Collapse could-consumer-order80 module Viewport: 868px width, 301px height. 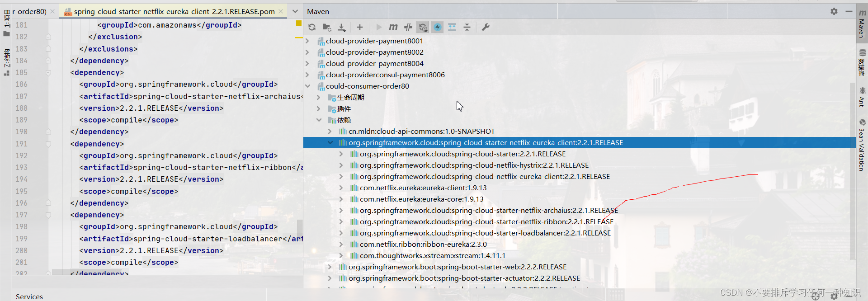click(x=308, y=86)
